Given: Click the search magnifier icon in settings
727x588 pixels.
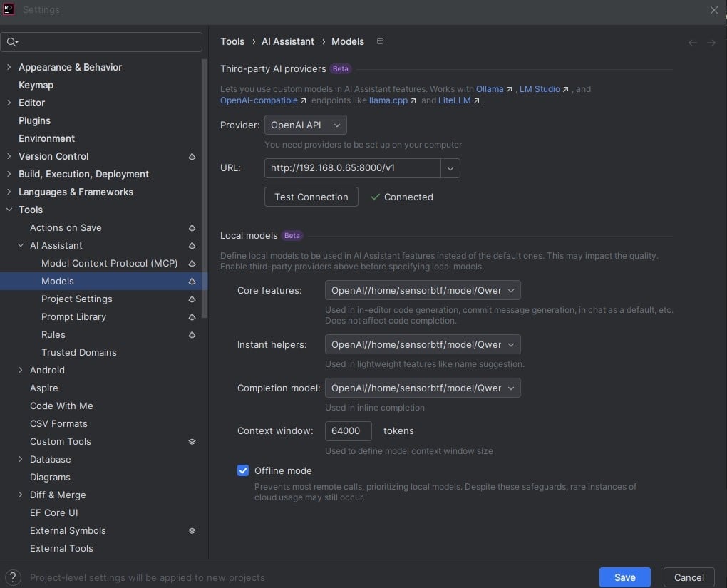Looking at the screenshot, I should [12, 42].
